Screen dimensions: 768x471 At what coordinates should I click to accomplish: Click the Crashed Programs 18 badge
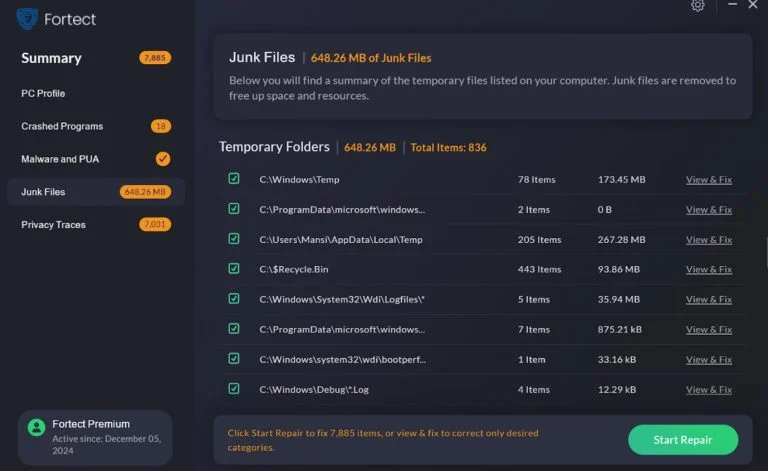[x=161, y=126]
